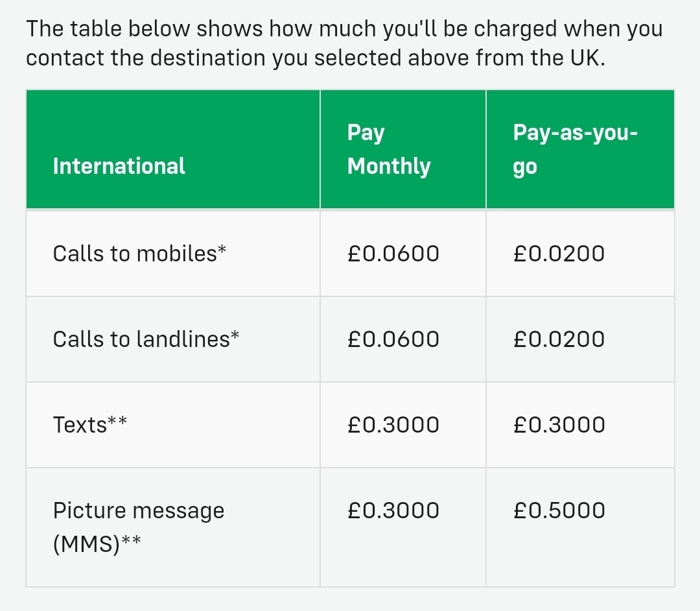700x611 pixels.
Task: Click the Pay-as-you-go column header
Action: click(575, 149)
